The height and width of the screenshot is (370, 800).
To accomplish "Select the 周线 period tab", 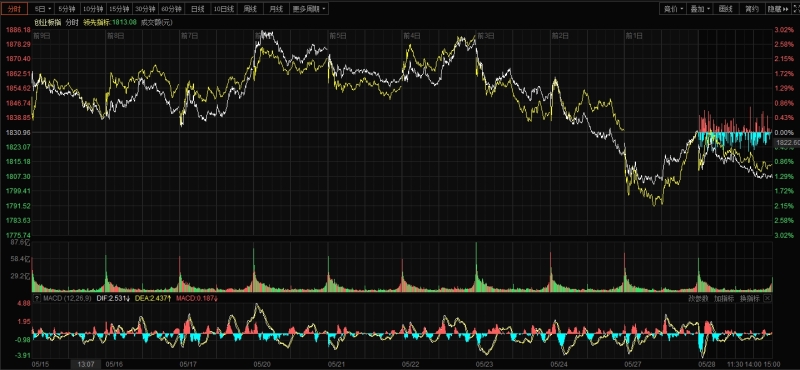I will [x=250, y=9].
